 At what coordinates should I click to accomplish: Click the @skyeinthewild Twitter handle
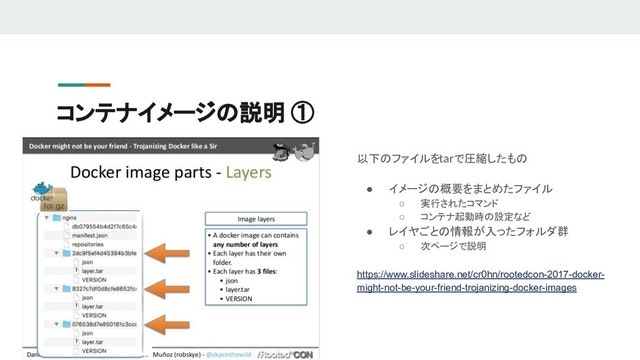coord(229,355)
